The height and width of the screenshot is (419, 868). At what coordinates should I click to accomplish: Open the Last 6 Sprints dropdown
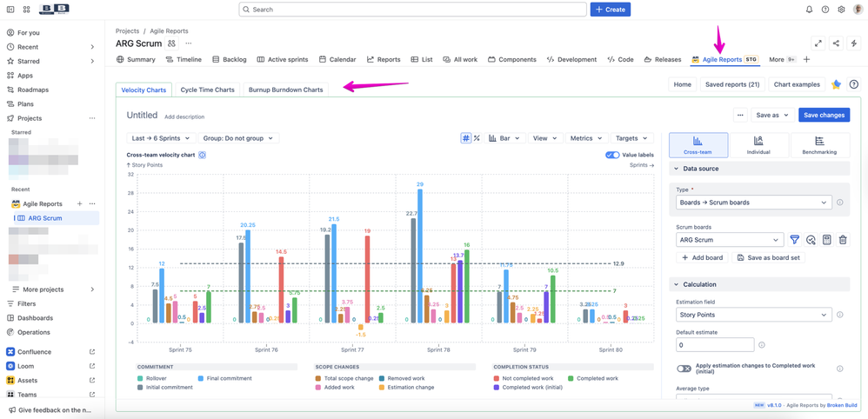coord(160,138)
